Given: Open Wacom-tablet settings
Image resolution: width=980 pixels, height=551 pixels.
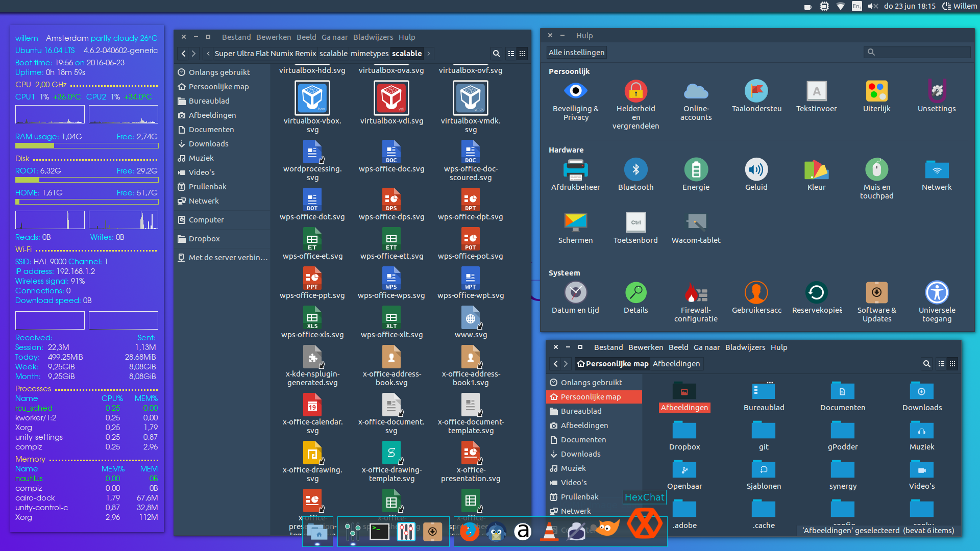Looking at the screenshot, I should 696,228.
